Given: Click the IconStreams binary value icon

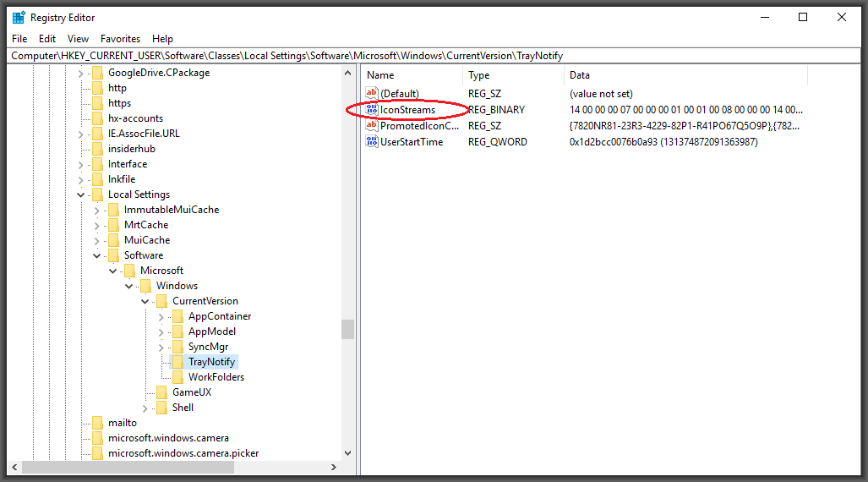Looking at the screenshot, I should tap(372, 110).
